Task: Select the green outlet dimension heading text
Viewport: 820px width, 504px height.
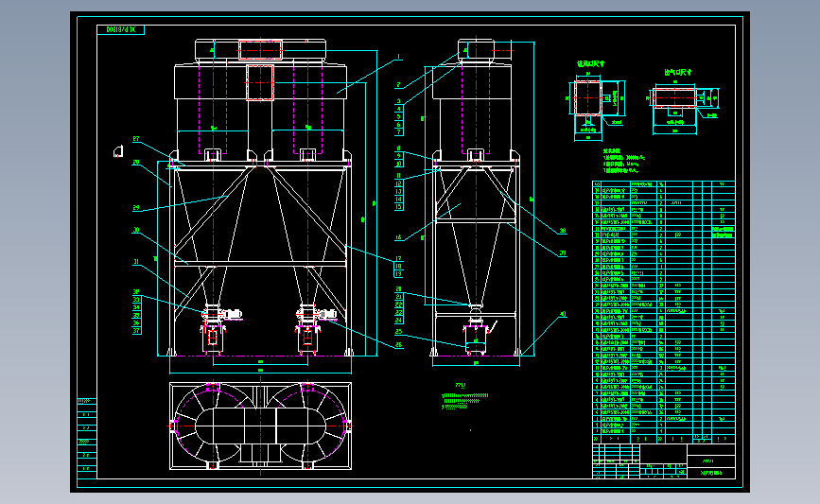Action: [678, 72]
